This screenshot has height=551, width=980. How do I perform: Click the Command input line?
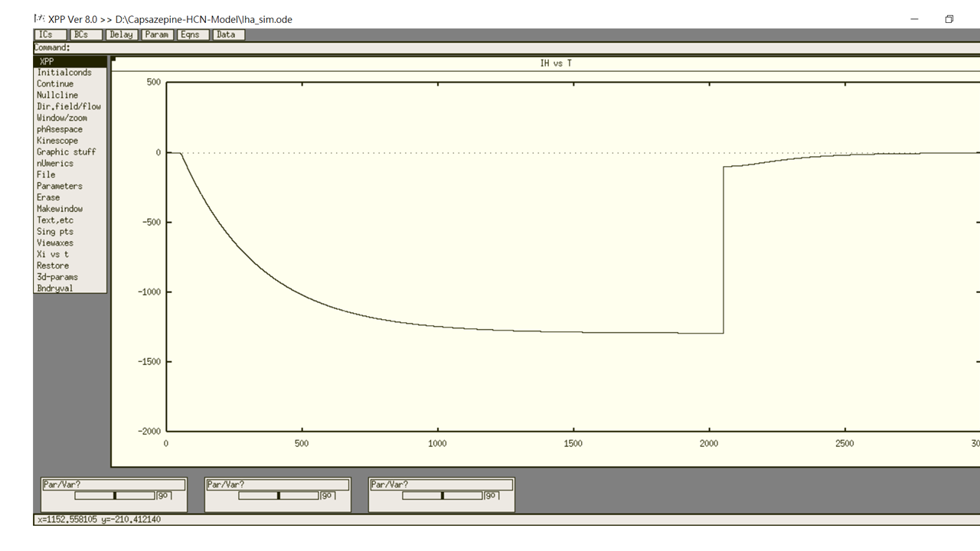(x=507, y=47)
